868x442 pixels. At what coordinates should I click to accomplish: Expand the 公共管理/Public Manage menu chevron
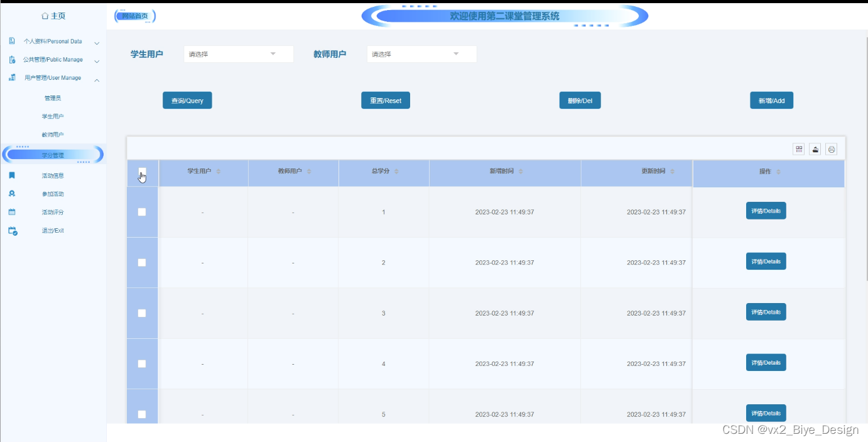point(97,61)
